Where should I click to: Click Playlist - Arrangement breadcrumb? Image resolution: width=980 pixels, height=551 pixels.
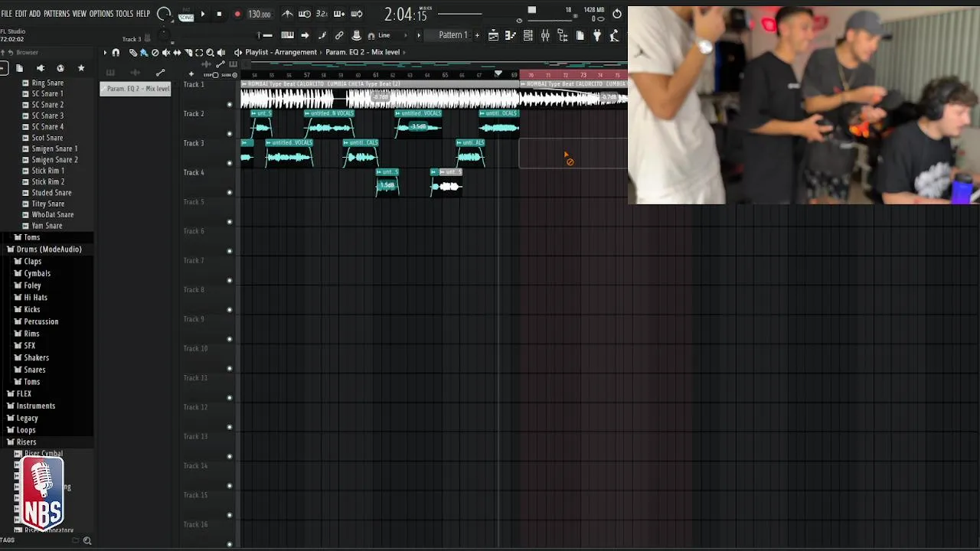click(x=281, y=52)
